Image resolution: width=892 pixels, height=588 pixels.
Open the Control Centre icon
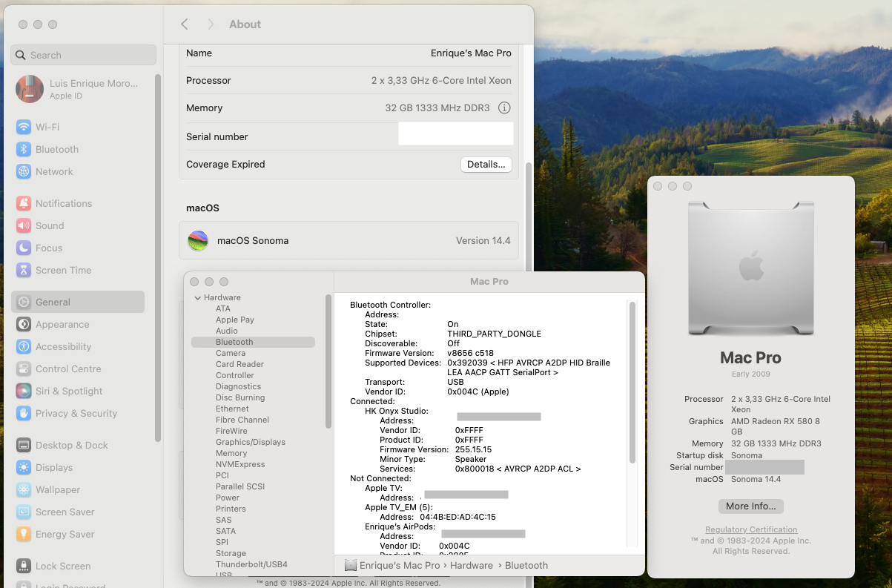pyautogui.click(x=24, y=369)
